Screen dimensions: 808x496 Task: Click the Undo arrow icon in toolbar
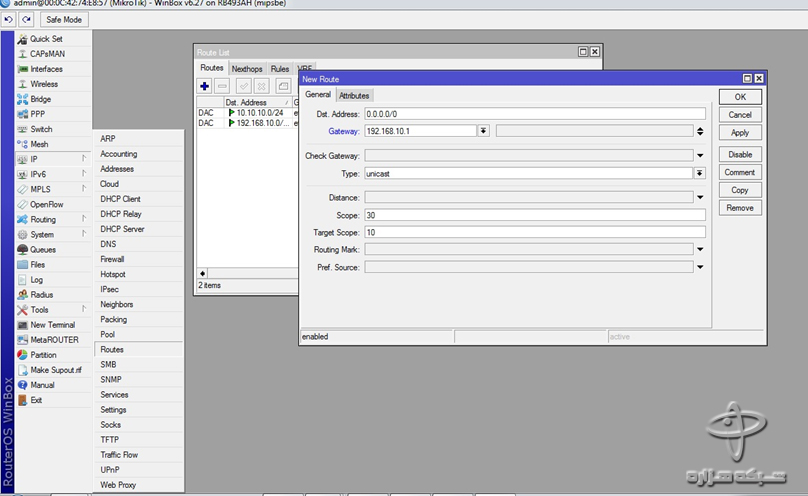[x=9, y=20]
